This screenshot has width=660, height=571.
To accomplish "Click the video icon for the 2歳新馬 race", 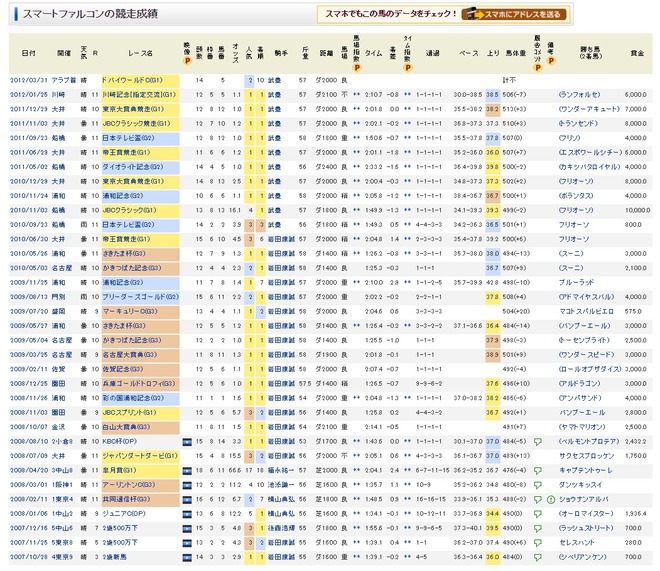I will 187,558.
